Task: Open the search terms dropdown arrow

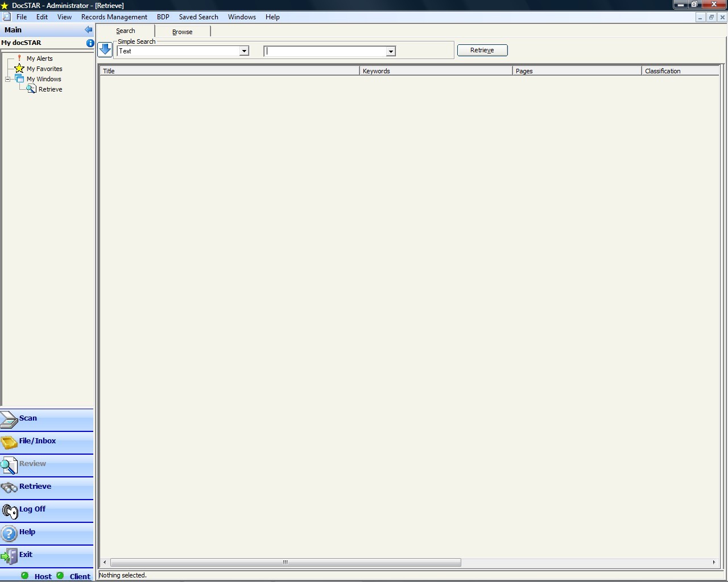Action: [x=391, y=52]
